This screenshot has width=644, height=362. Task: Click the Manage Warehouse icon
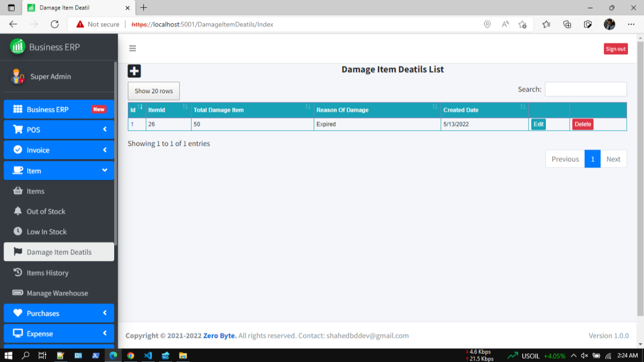tap(19, 293)
